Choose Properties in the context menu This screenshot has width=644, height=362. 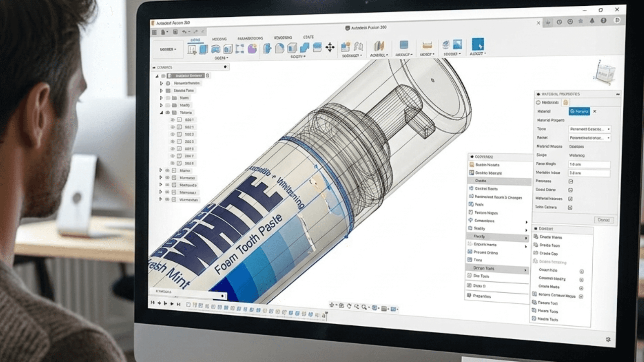coord(482,296)
